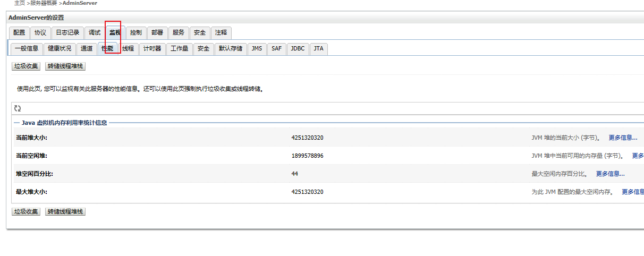Click the value 1899578896

coord(307,156)
